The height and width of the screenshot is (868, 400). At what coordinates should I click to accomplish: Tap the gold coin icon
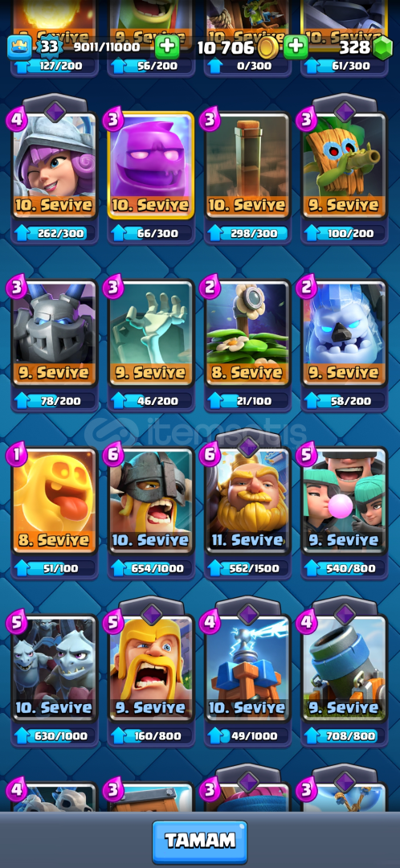(267, 48)
